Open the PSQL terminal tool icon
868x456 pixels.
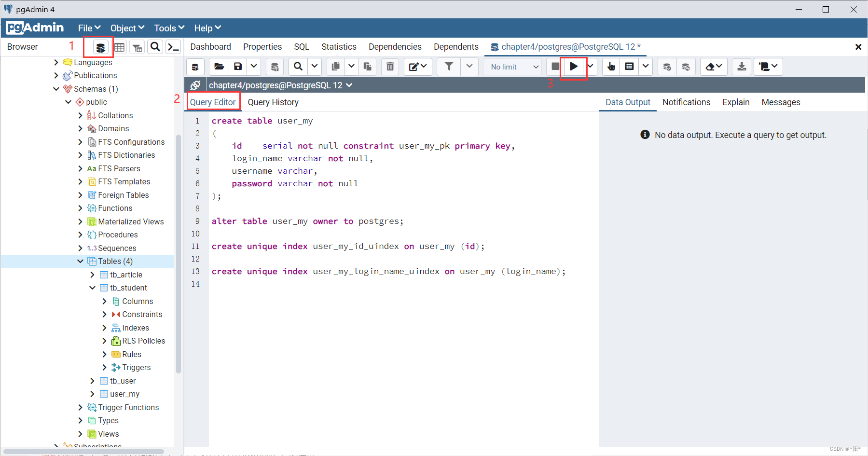point(173,47)
